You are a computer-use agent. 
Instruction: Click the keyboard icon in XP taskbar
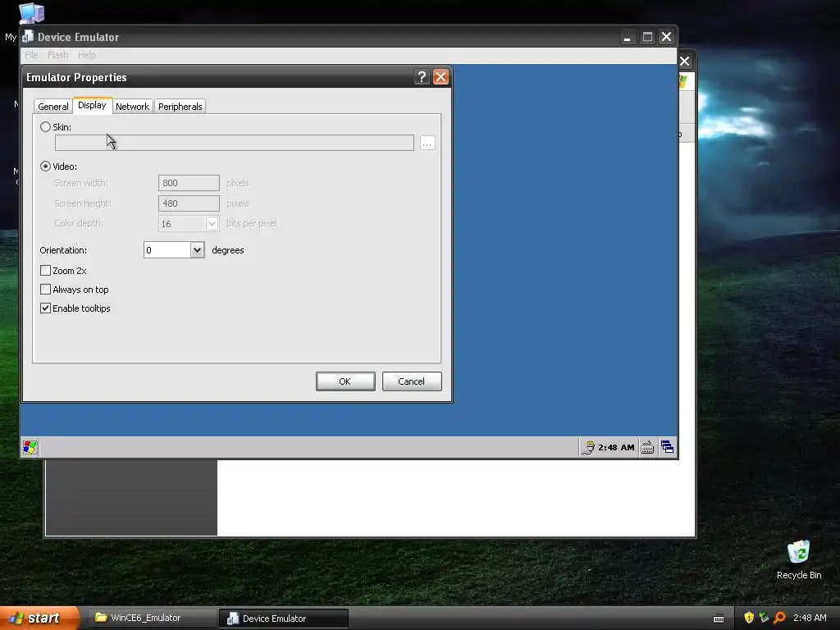[x=719, y=619]
